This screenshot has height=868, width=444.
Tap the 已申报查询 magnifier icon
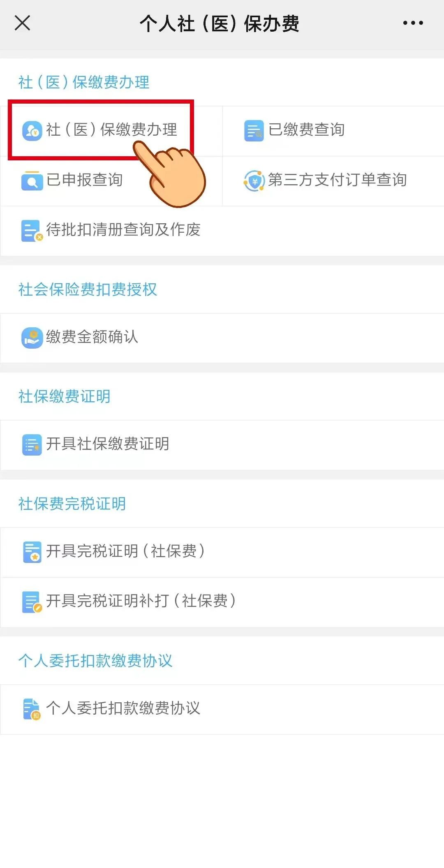[x=32, y=181]
